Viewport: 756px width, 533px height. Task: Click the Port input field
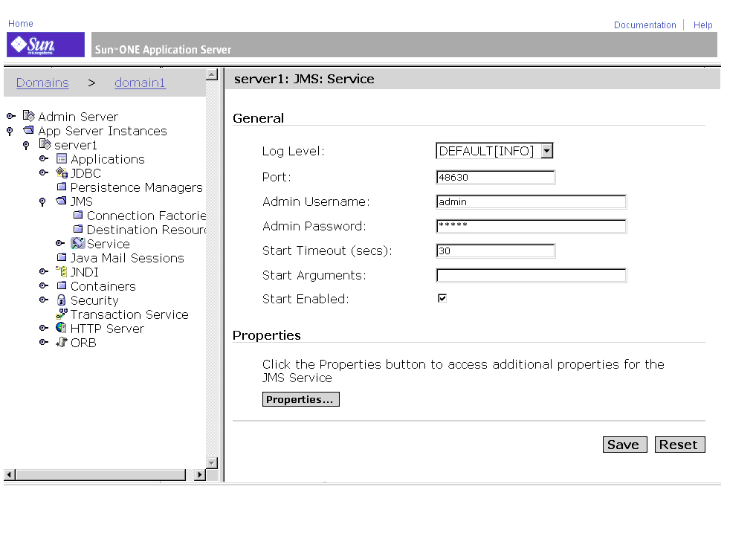click(x=495, y=177)
